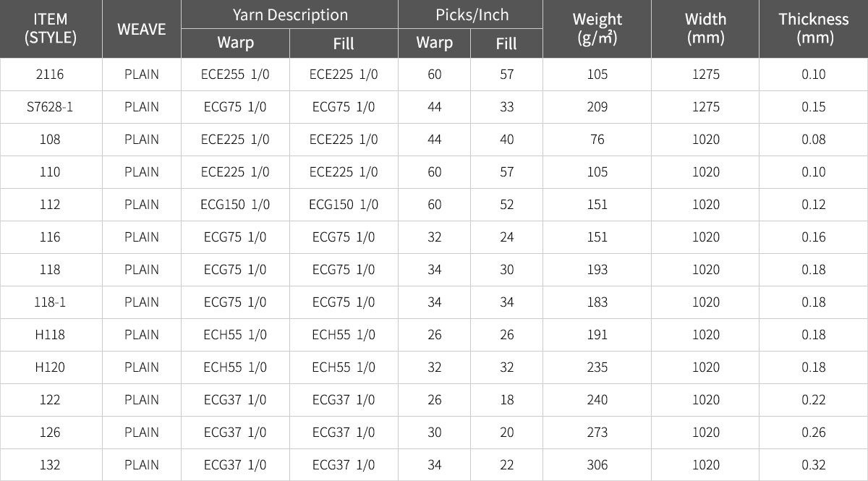This screenshot has width=868, height=481.
Task: Click the ECG150 1/0 warp yarn cell
Action: click(235, 205)
